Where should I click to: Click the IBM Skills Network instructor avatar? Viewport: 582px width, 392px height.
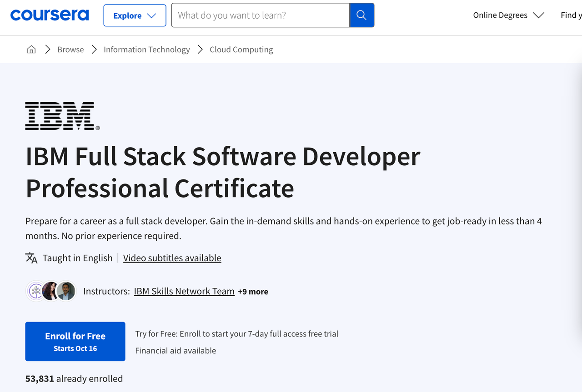[x=35, y=291]
